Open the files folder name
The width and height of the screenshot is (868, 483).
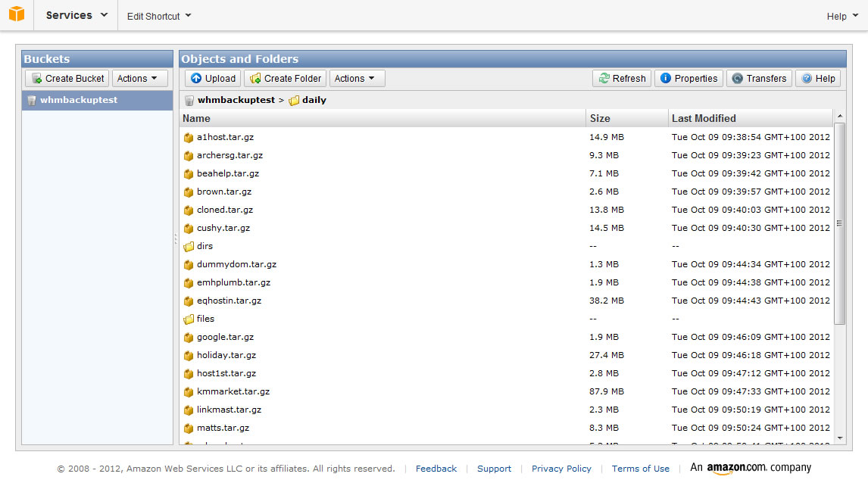tap(205, 319)
